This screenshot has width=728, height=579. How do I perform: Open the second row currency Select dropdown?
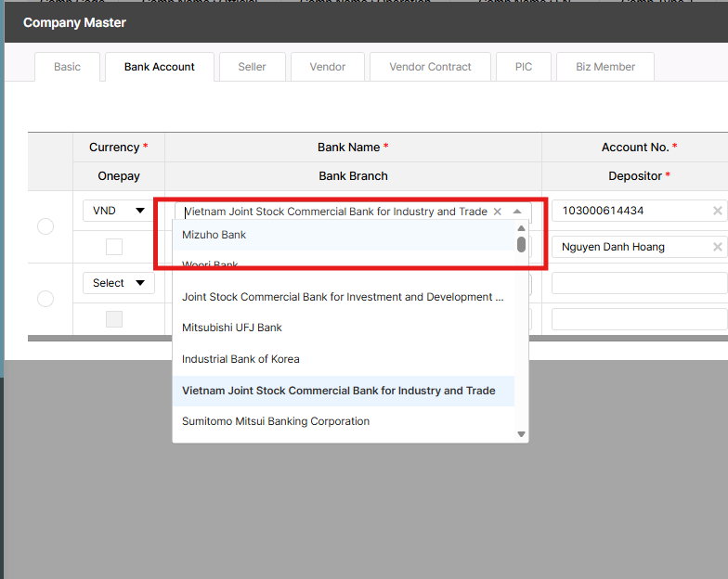point(118,283)
